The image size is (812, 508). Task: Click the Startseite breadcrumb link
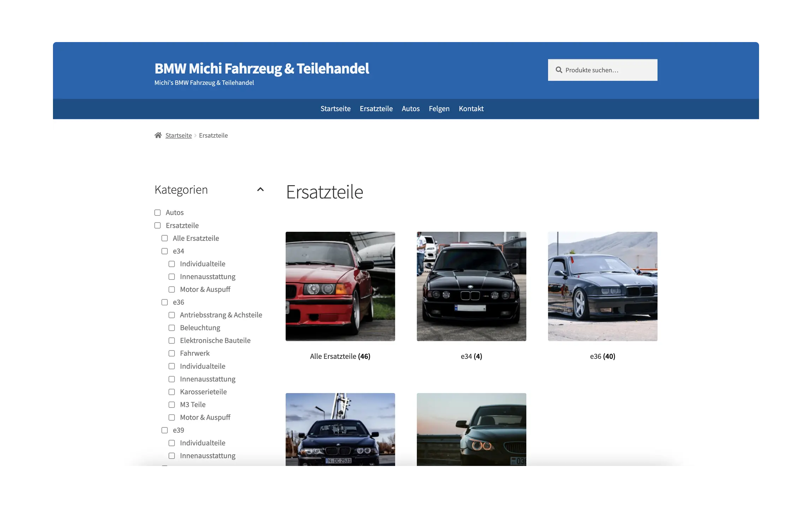[x=179, y=135]
